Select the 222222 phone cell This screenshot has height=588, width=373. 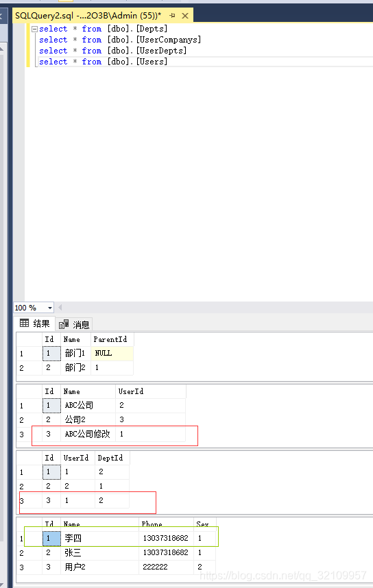click(166, 567)
